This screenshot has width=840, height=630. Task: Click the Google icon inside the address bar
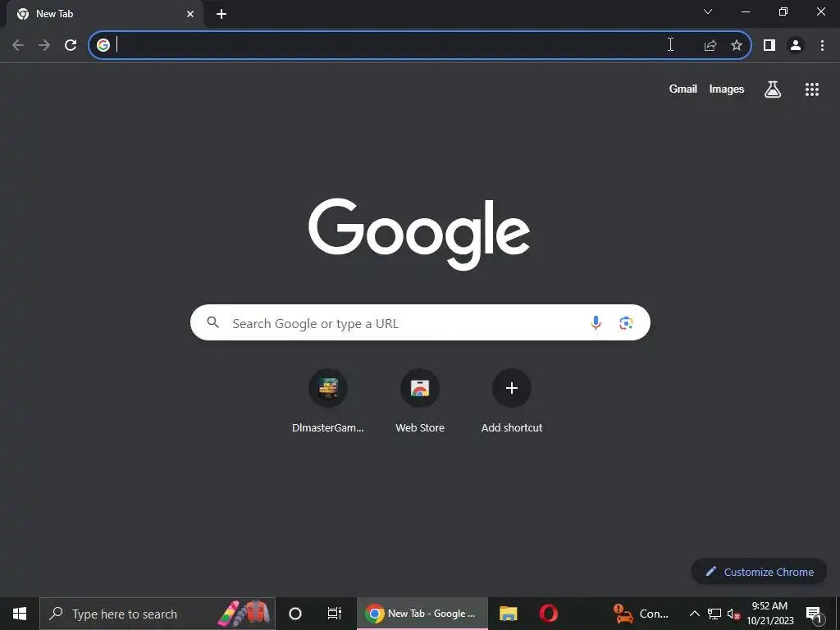[x=103, y=45]
